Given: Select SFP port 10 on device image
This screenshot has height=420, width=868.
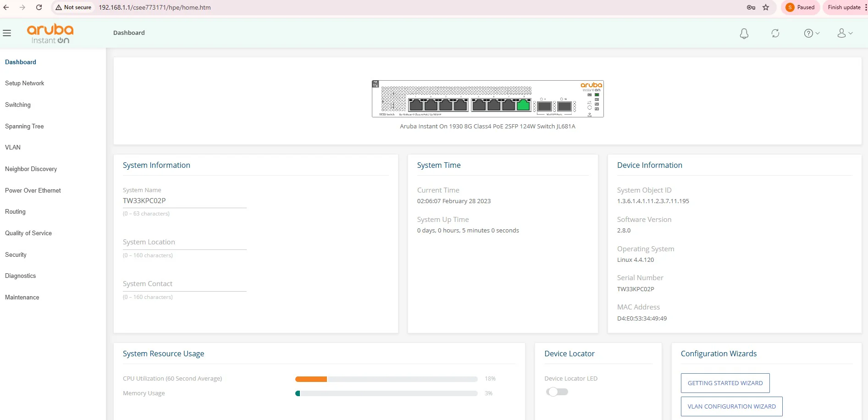Looking at the screenshot, I should point(564,106).
